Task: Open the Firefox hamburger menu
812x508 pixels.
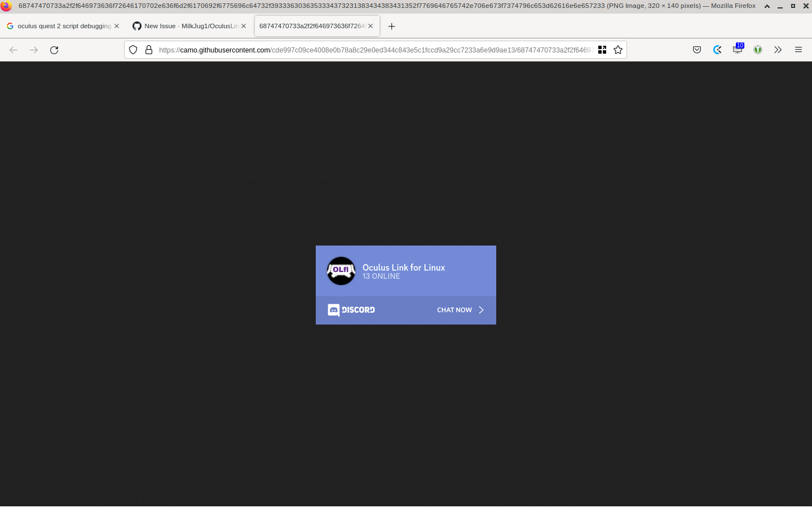Action: pyautogui.click(x=798, y=50)
